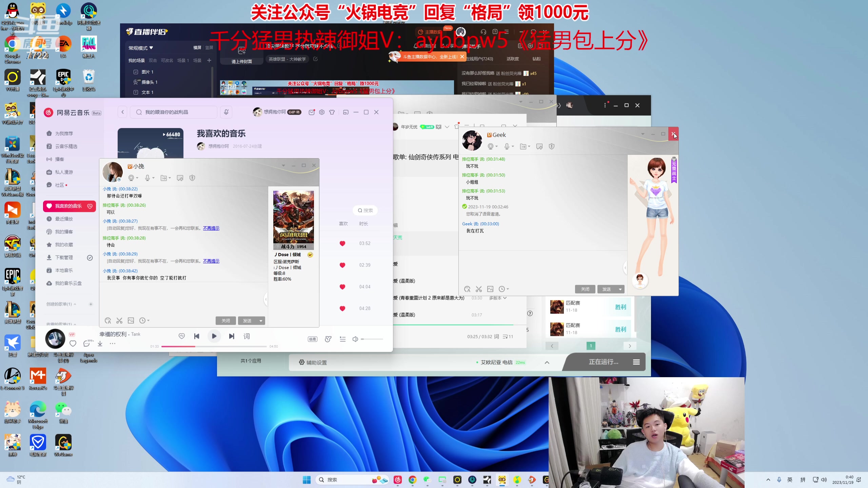Toggle the heart for the 03:52 song
This screenshot has width=868, height=488.
[x=342, y=244]
